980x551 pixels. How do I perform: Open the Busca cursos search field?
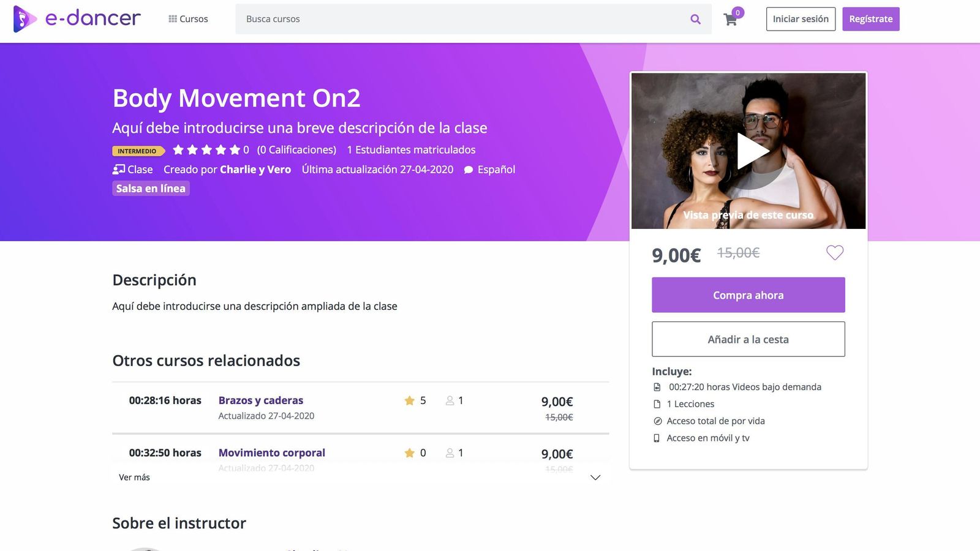click(x=429, y=18)
